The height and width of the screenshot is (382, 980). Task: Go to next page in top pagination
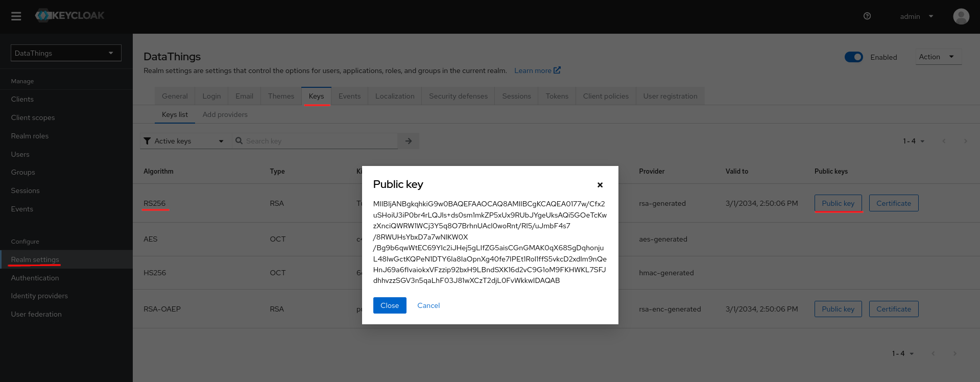(x=965, y=141)
